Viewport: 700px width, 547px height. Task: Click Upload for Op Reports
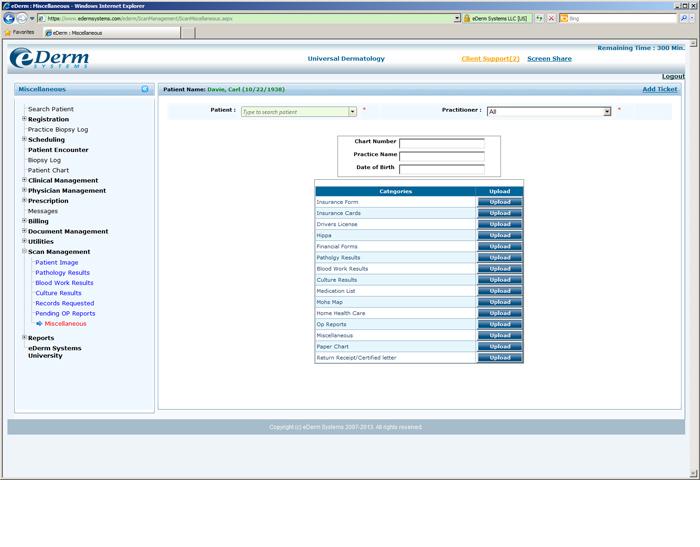click(500, 324)
